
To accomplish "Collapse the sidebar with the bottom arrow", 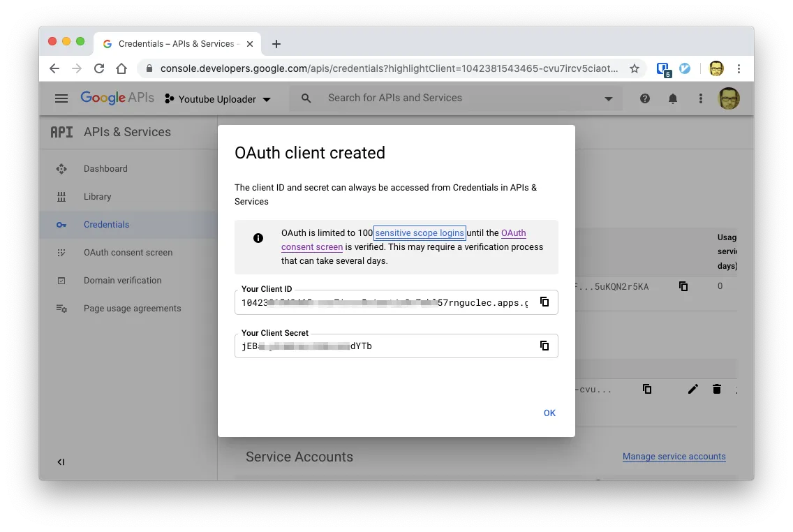I will coord(61,461).
